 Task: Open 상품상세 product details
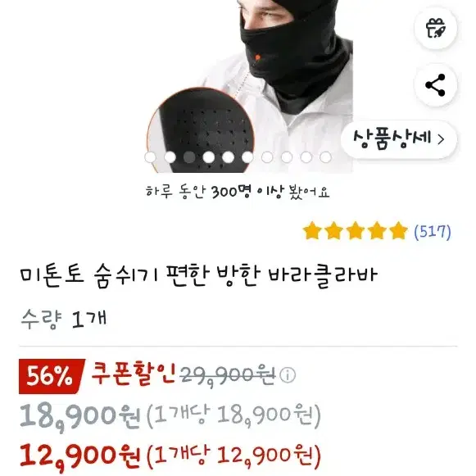coord(399,139)
